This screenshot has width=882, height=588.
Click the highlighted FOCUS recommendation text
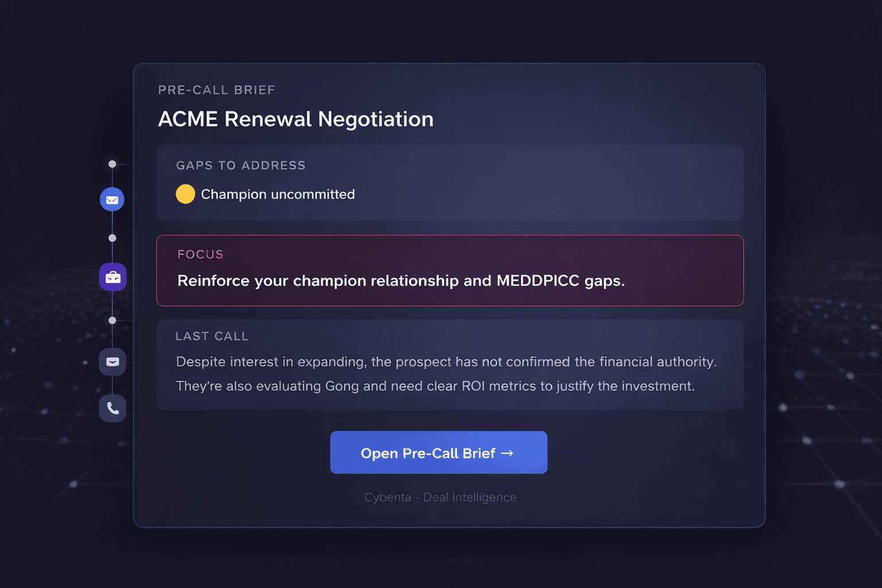[400, 281]
